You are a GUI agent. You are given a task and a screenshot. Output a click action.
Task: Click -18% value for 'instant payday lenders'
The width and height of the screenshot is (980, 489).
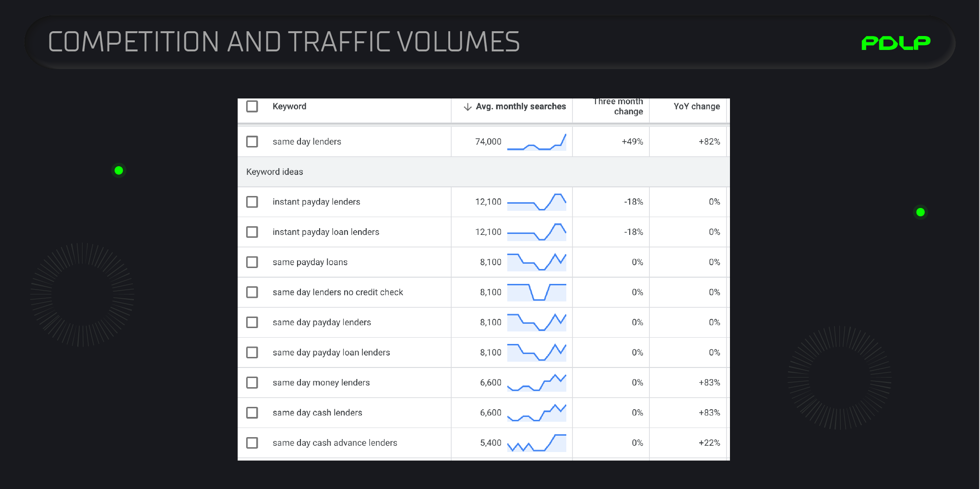tap(633, 202)
